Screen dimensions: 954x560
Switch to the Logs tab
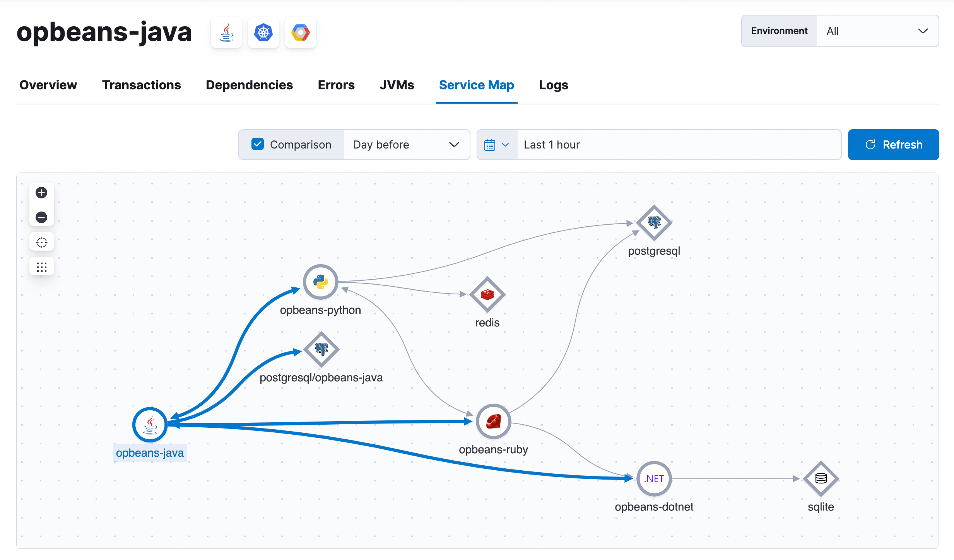553,85
